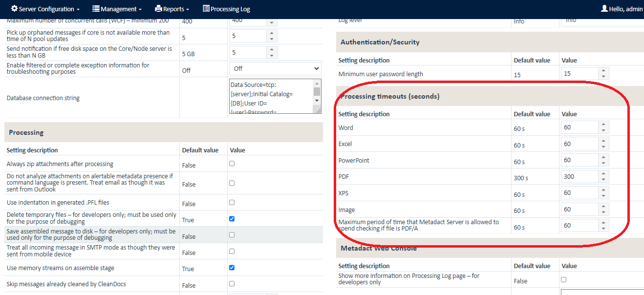Click the "5 GB" default value text
This screenshot has height=295, width=644.
click(189, 54)
